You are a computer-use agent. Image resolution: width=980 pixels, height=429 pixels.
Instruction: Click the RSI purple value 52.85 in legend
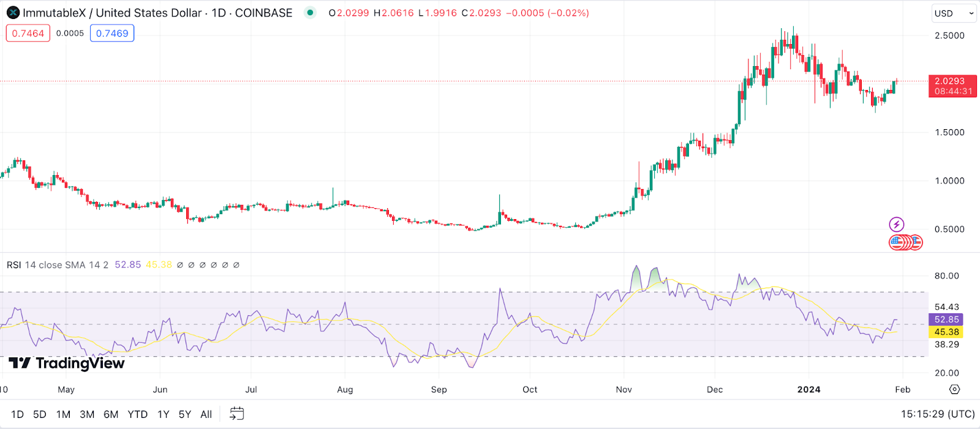(128, 265)
